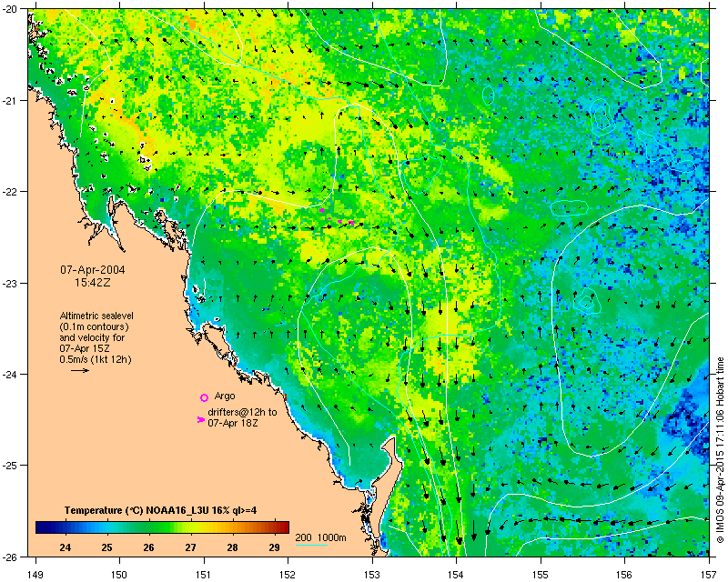Click the latitude axis label -26
Screen dimensions: 728x582
click(x=10, y=557)
